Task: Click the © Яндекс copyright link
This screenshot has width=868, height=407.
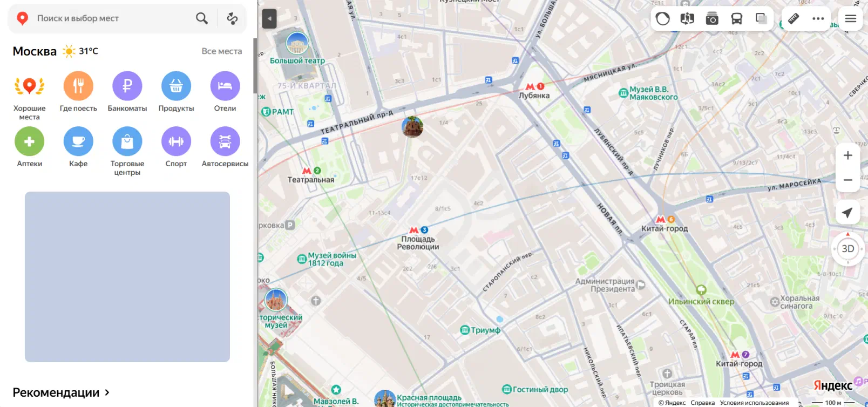Action: click(672, 403)
